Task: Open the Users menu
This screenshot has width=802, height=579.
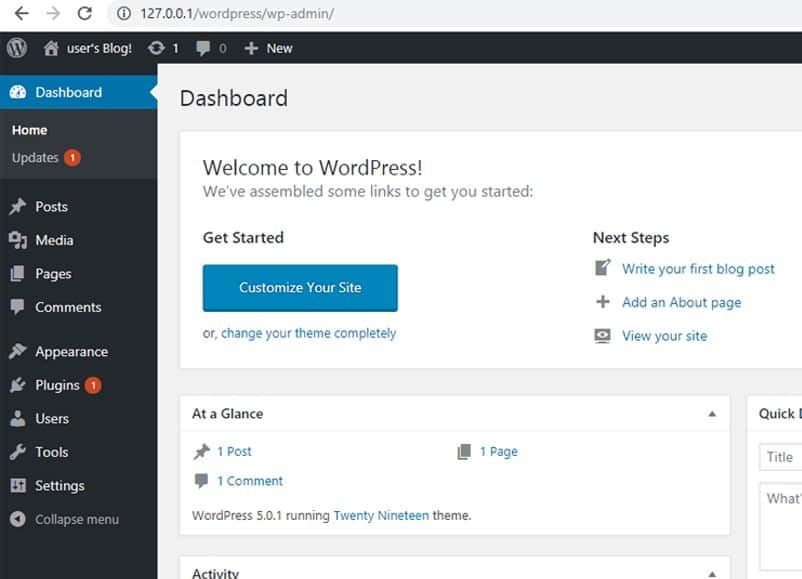Action: (x=52, y=418)
